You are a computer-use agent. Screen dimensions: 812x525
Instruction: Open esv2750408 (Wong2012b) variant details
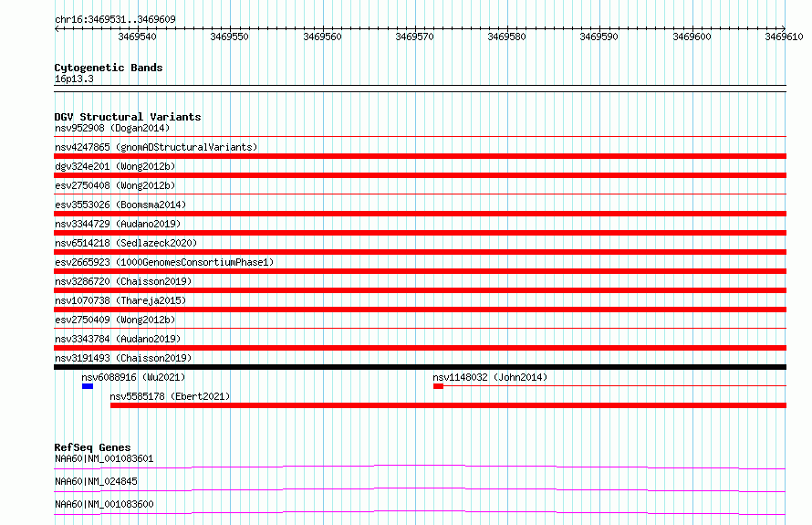[115, 185]
